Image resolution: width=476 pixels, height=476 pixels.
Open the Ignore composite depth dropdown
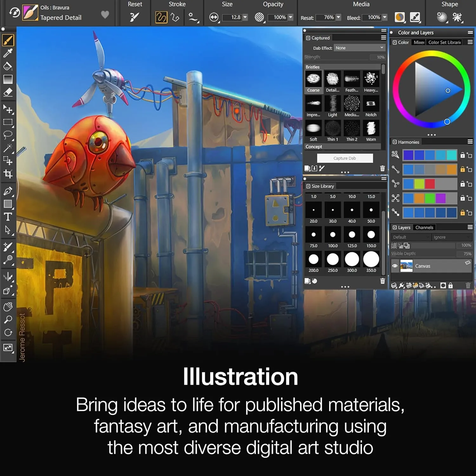pyautogui.click(x=452, y=237)
